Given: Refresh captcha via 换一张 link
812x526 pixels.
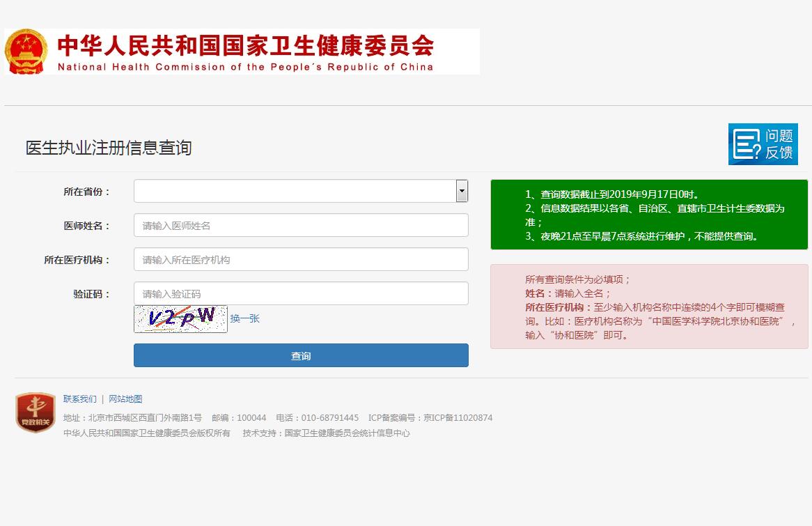Looking at the screenshot, I should click(x=245, y=318).
